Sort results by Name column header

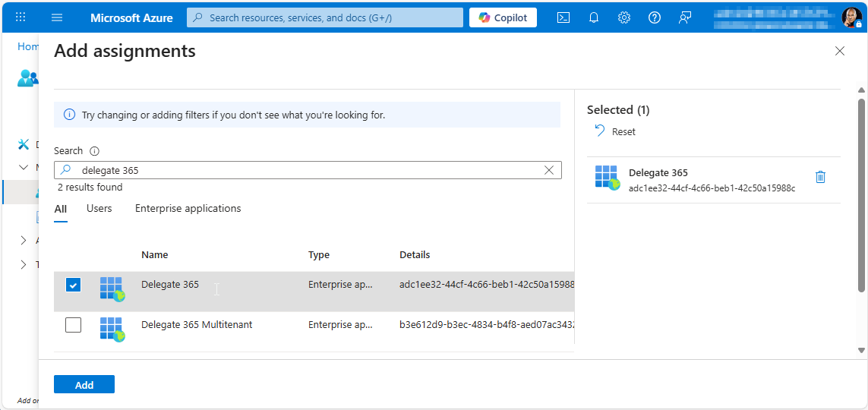pos(155,255)
